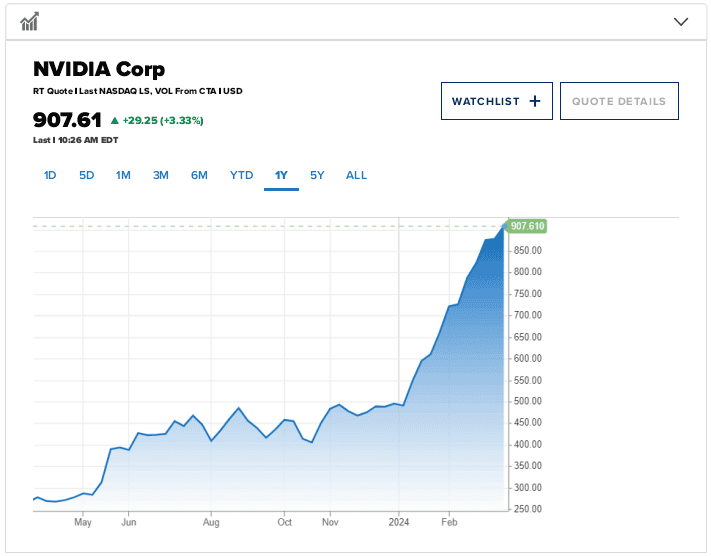
Task: Select the 3M time range
Action: coord(161,176)
